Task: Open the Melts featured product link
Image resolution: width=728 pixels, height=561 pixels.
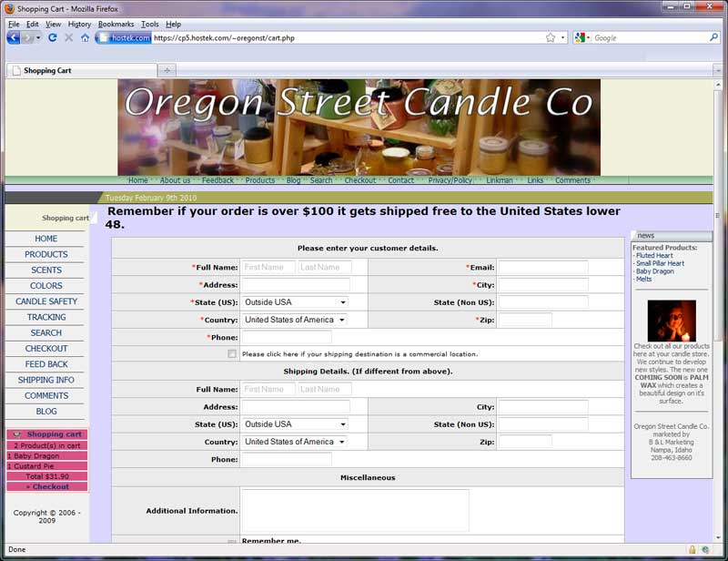Action: [x=643, y=280]
